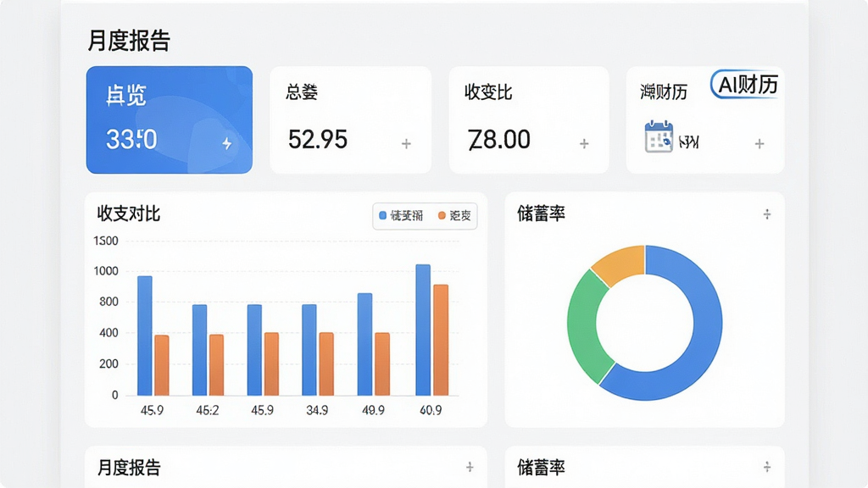Click the blue bar above the 60.9 label
The height and width of the screenshot is (488, 868).
coord(423,330)
